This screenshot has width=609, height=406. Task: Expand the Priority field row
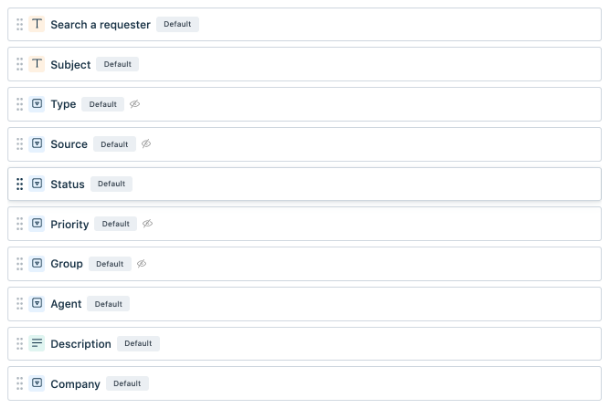[304, 224]
